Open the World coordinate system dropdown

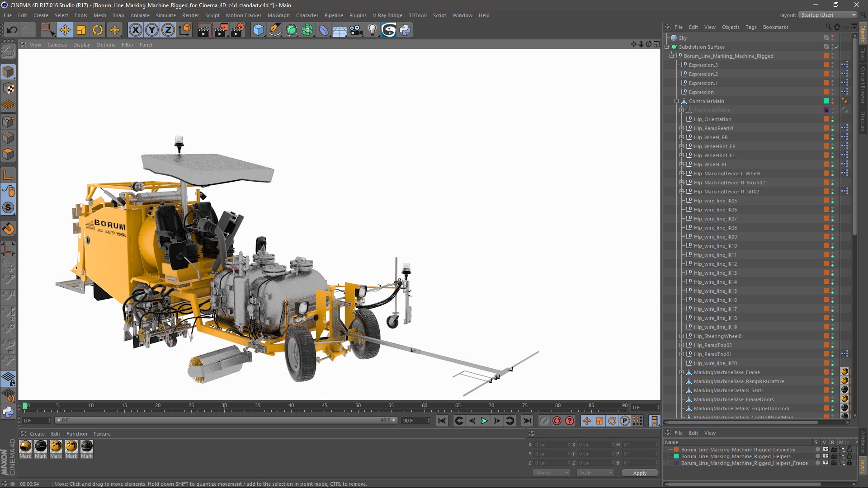[x=552, y=473]
